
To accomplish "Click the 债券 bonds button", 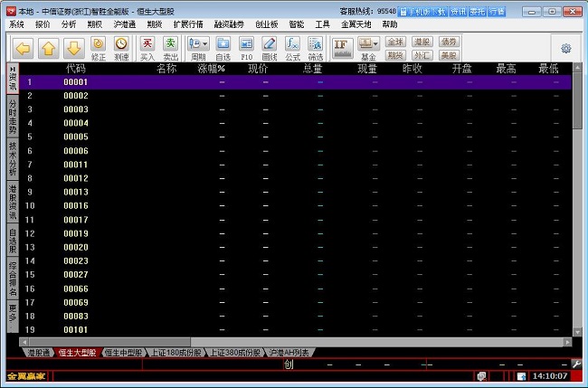I will tap(449, 42).
